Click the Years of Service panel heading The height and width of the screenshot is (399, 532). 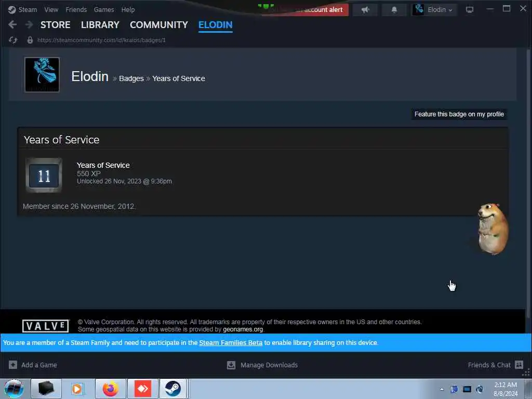click(x=61, y=139)
